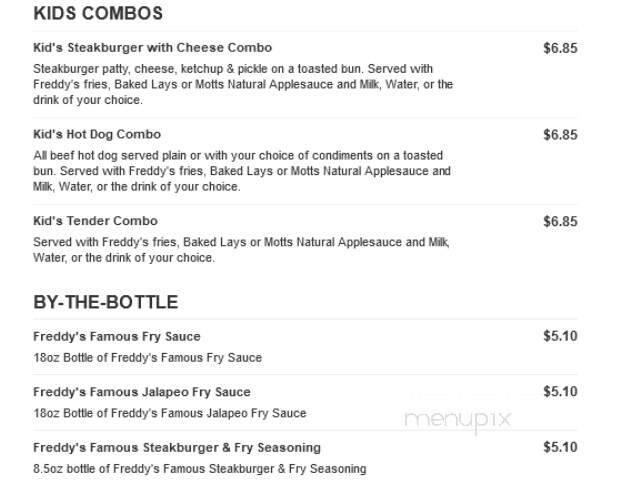Click the Kid's Hot Dog Combo price

click(560, 135)
